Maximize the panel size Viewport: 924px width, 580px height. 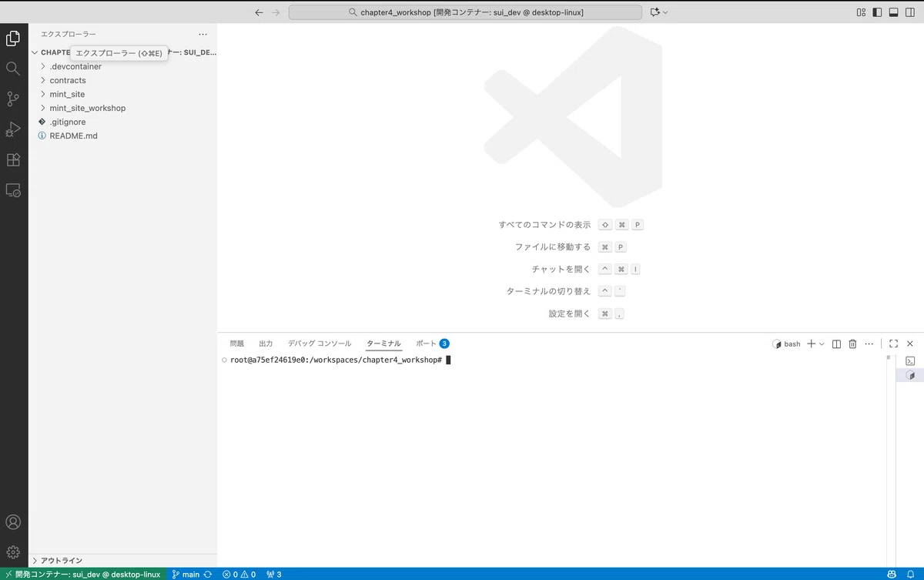[893, 344]
